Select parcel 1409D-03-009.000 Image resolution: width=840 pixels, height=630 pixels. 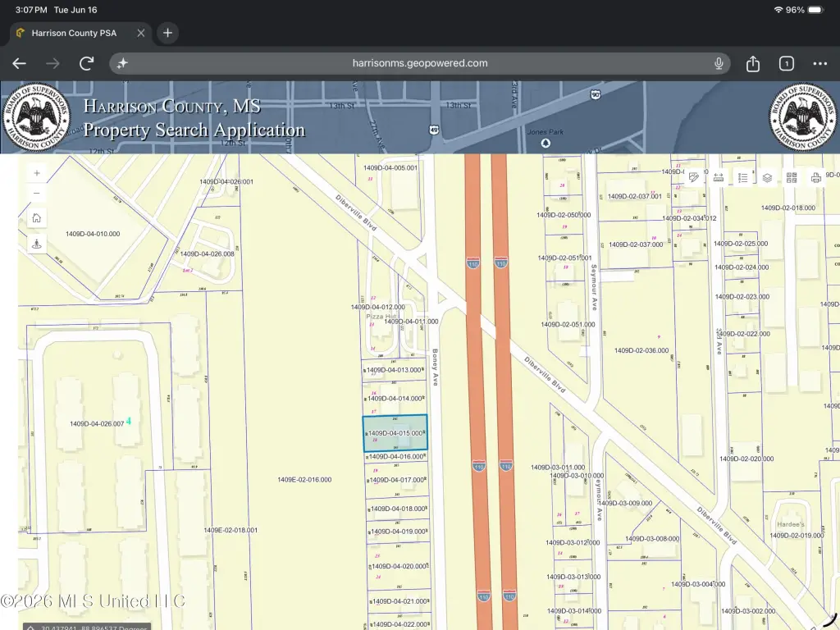[625, 503]
